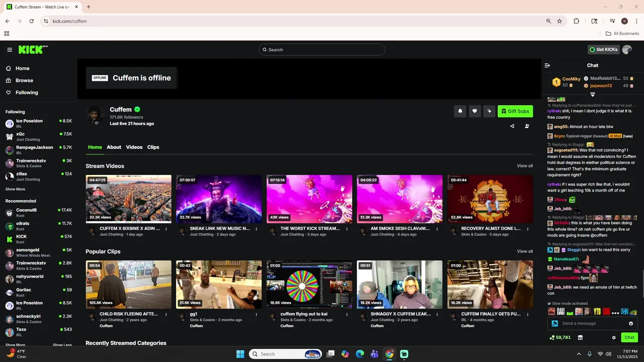
Task: Reload the page
Action: click(31, 21)
